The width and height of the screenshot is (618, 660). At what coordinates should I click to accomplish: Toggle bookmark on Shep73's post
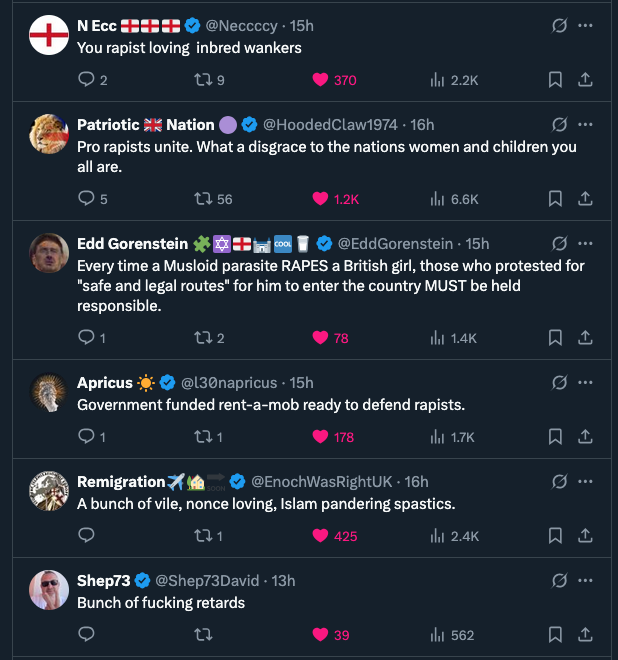pos(555,635)
